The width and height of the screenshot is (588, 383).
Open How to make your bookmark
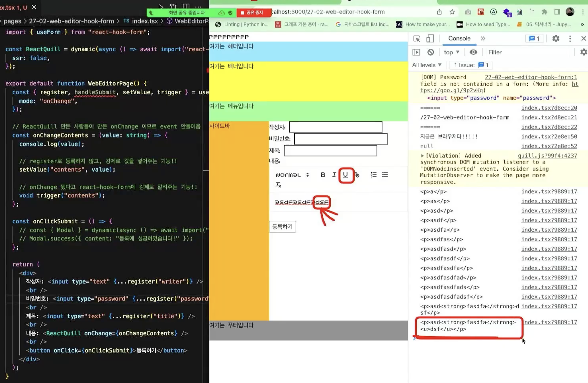click(423, 25)
